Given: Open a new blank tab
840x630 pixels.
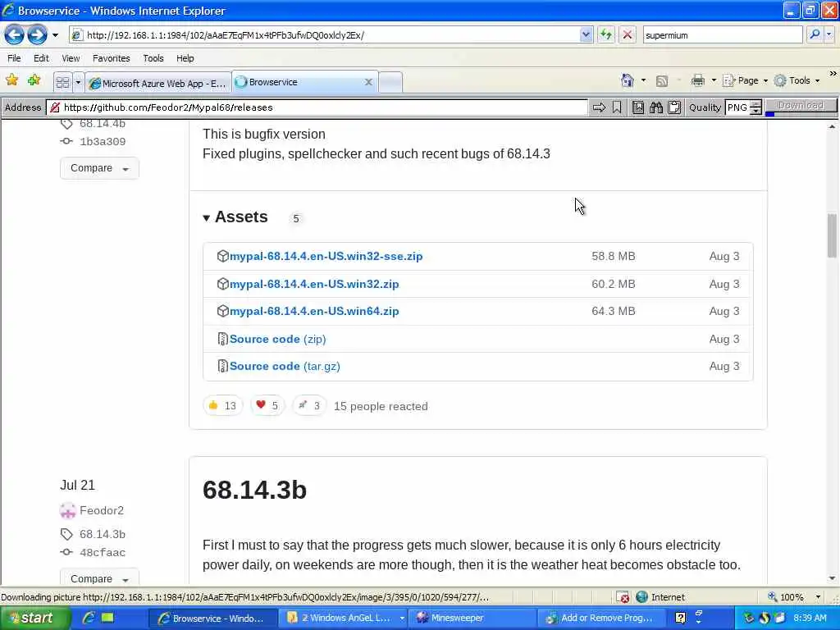Looking at the screenshot, I should [390, 83].
